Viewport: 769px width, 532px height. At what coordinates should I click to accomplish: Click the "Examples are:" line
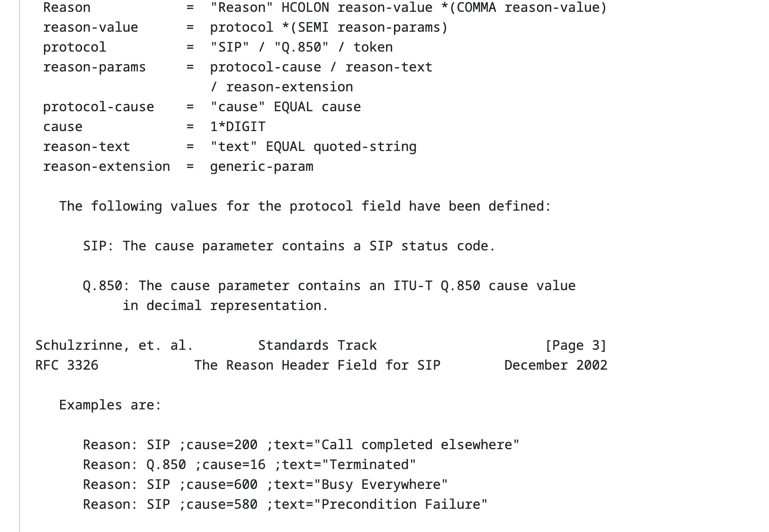point(110,405)
